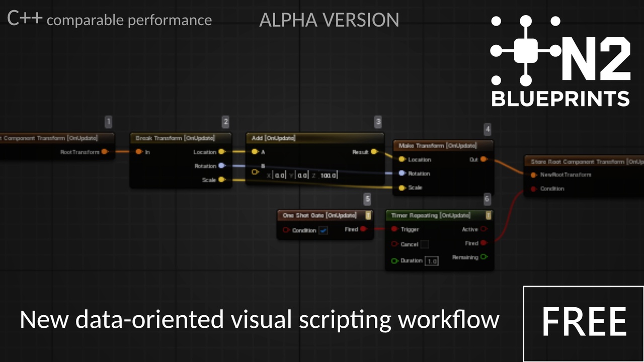This screenshot has height=362, width=644.
Task: Edit the x value field of Add node
Action: (280, 175)
